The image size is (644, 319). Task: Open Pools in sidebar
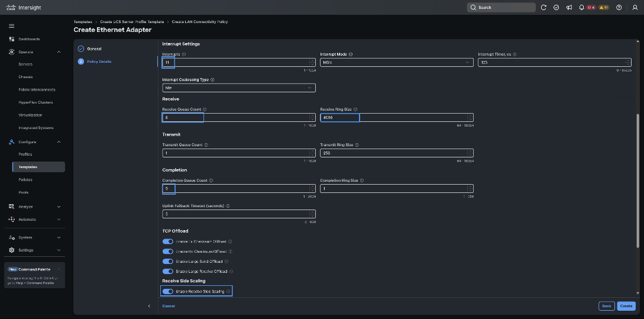pos(24,192)
